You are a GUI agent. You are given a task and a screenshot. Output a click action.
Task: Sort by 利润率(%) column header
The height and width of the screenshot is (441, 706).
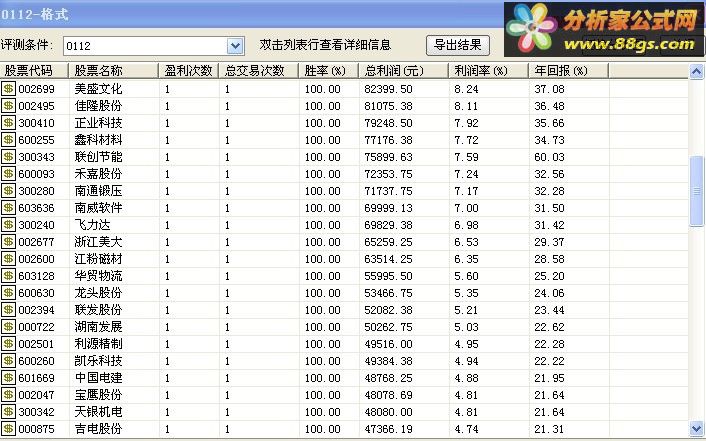coord(489,71)
